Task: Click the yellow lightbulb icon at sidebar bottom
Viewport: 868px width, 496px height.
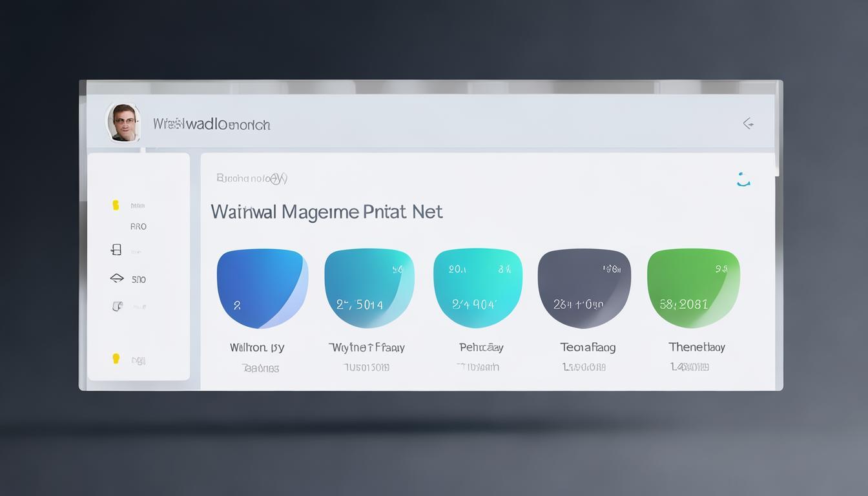Action: click(116, 358)
